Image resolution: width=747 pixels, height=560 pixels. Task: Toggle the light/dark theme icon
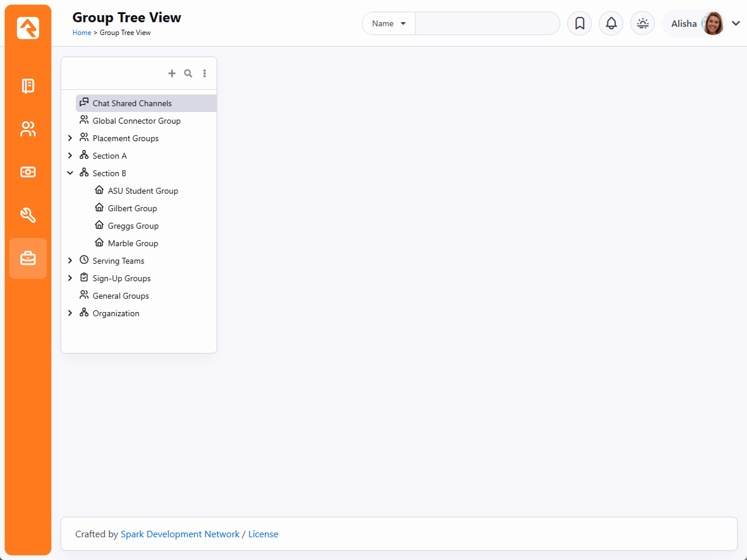click(643, 23)
